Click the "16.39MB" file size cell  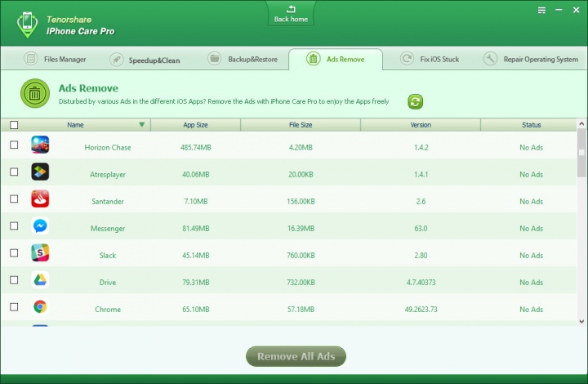(x=301, y=229)
